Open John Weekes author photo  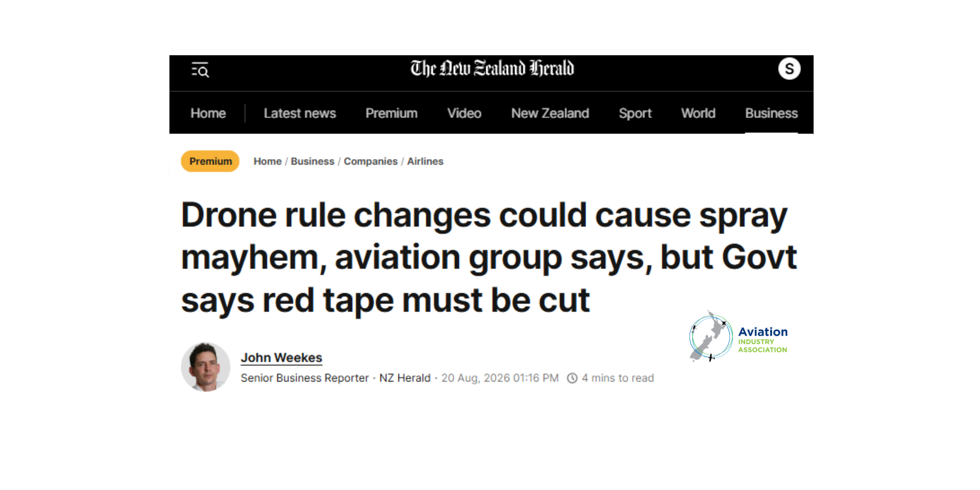[x=205, y=367]
